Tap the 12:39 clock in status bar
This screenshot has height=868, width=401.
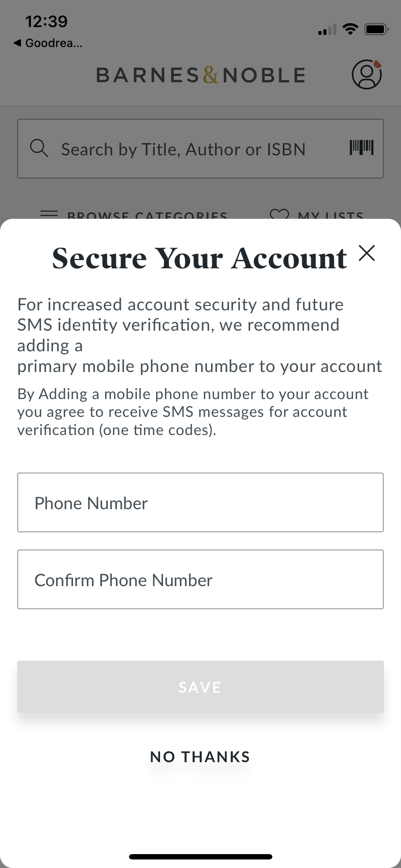click(46, 22)
